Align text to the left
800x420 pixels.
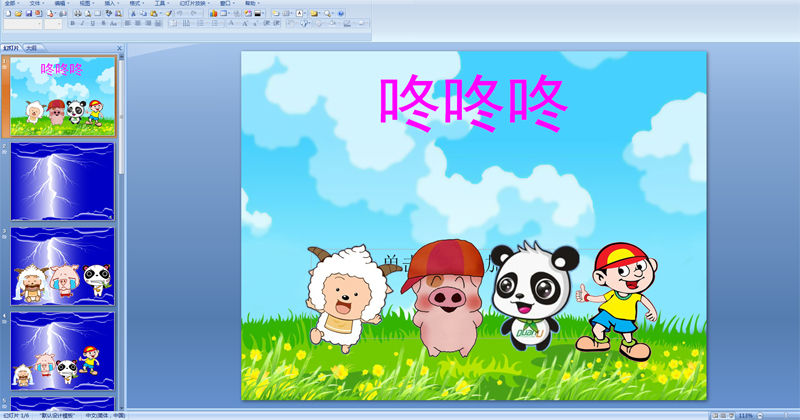pyautogui.click(x=128, y=23)
